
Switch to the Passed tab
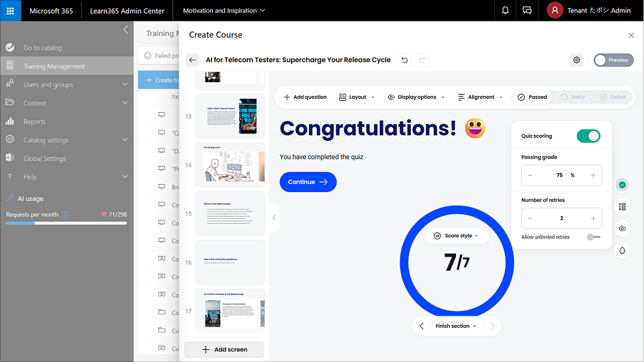(531, 97)
